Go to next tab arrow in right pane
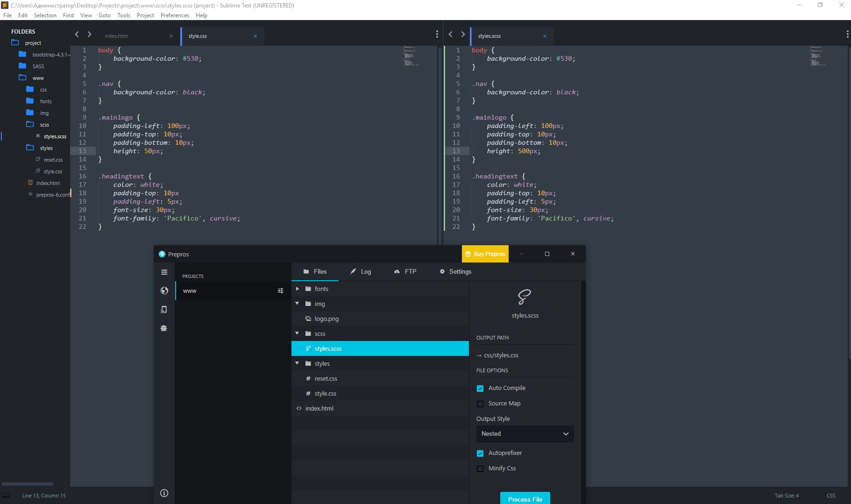 463,34
